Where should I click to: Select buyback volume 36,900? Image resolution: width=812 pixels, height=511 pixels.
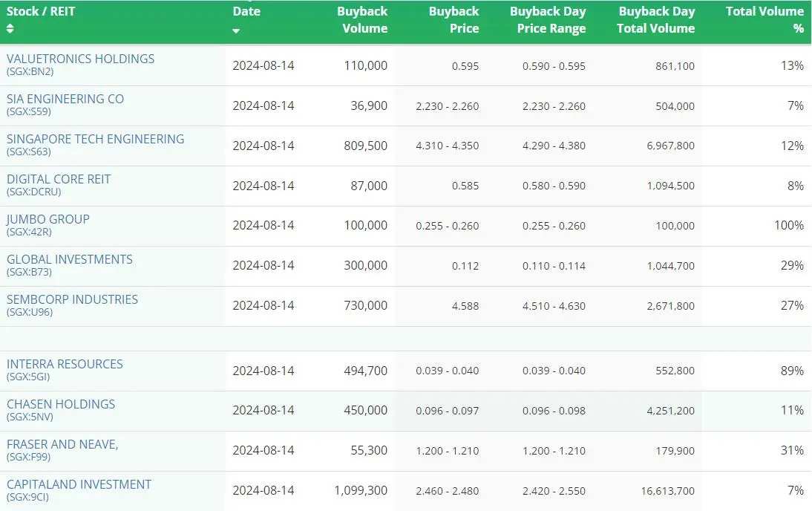[369, 105]
